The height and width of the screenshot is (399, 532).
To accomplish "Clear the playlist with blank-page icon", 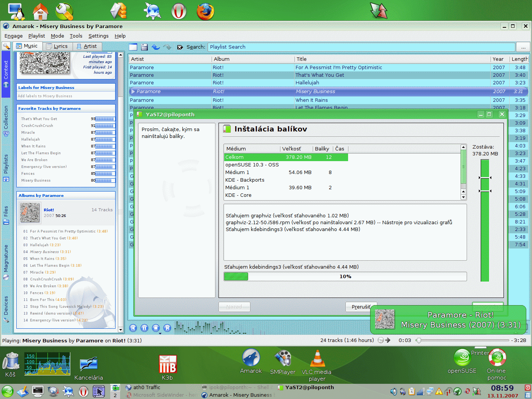I will coord(133,47).
